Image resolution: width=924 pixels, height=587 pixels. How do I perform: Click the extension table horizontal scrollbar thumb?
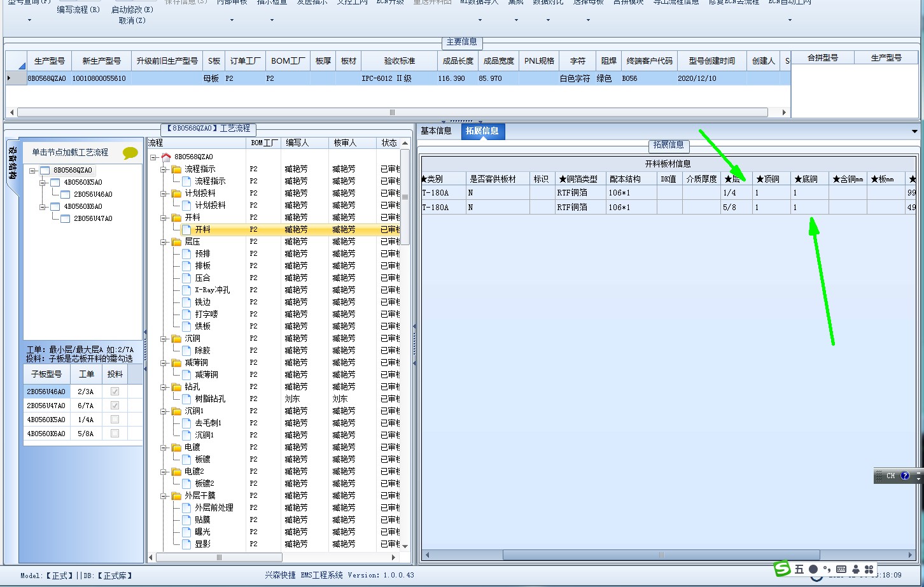pyautogui.click(x=661, y=555)
